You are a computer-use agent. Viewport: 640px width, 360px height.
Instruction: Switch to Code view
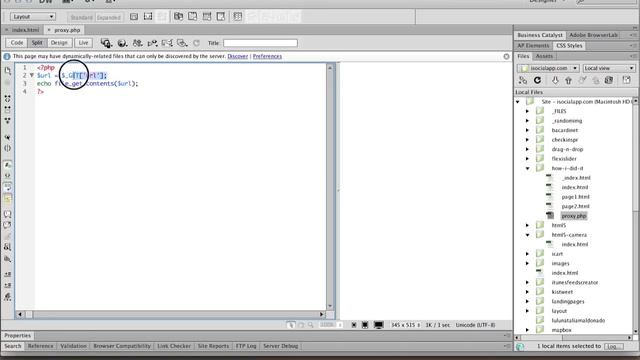point(17,43)
